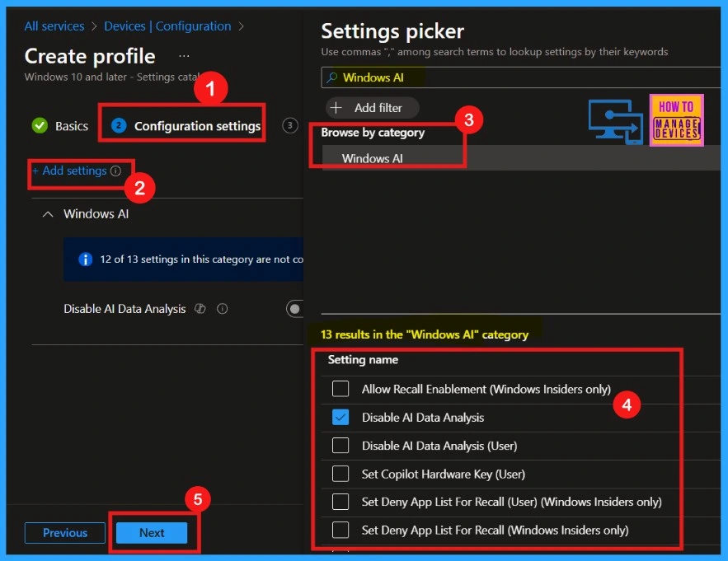This screenshot has height=561, width=728.
Task: Click the Browse by category heading
Action: [x=373, y=133]
